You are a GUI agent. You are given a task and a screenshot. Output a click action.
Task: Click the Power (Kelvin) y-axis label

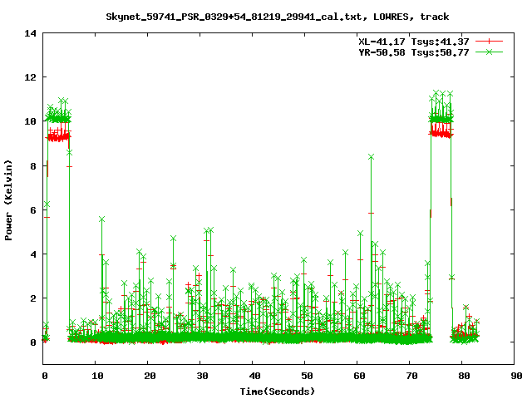(8, 200)
